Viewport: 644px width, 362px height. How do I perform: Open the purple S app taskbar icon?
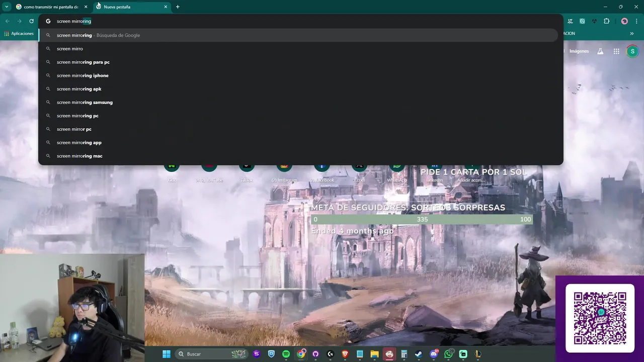click(x=257, y=354)
